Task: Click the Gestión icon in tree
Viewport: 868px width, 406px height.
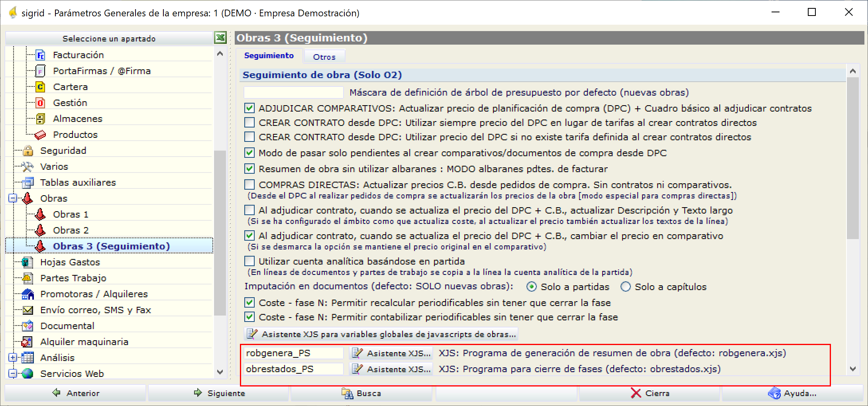Action: [x=40, y=103]
